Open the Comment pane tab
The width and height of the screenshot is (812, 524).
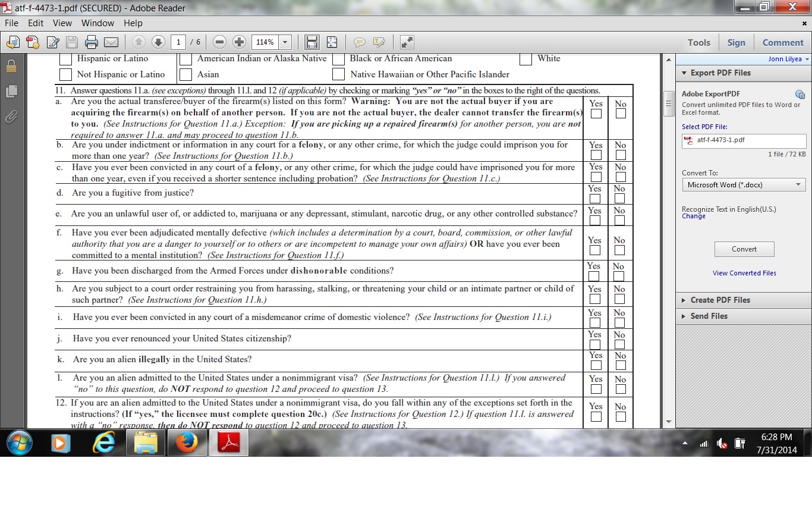point(782,42)
